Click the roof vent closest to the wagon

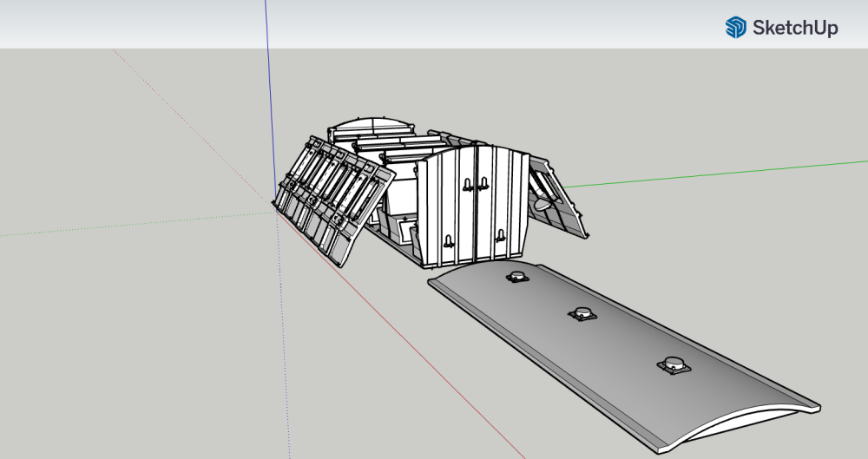[518, 277]
